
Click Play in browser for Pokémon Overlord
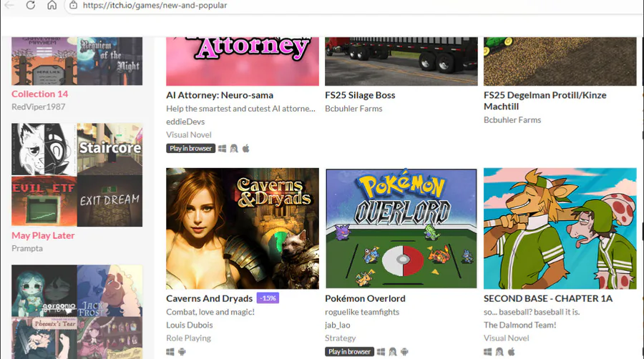[x=349, y=352]
